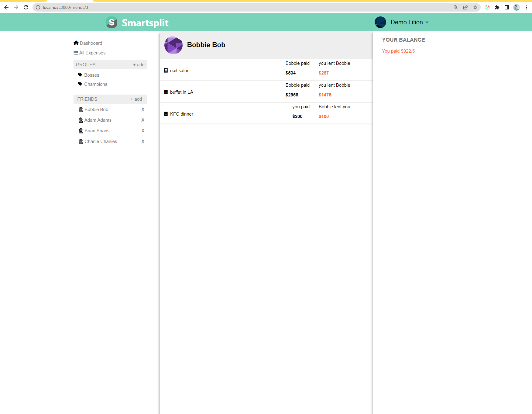Click the $2956 paid amount
Image resolution: width=532 pixels, height=414 pixels.
pos(292,95)
